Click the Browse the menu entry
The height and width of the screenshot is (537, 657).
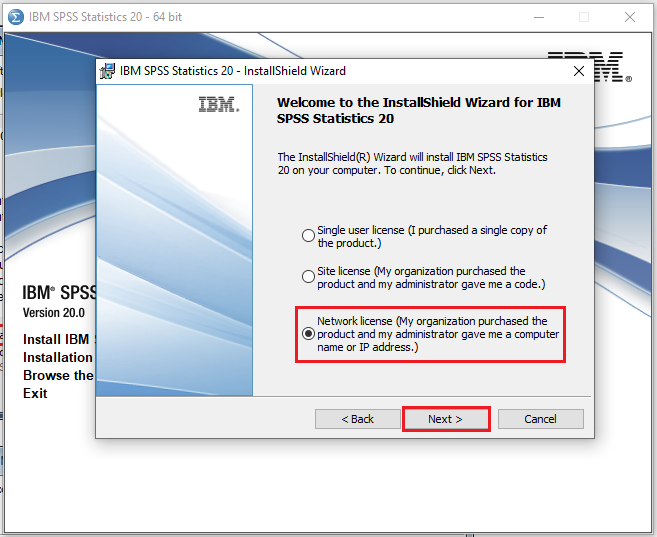(57, 375)
